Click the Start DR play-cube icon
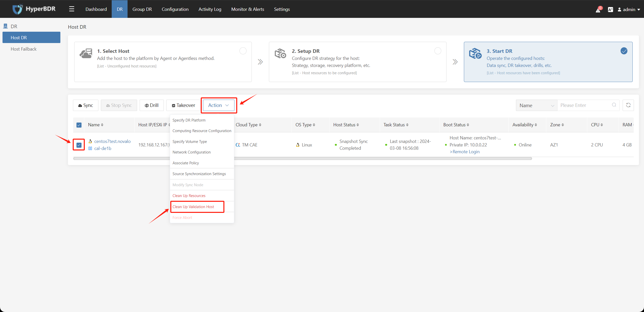This screenshot has height=312, width=644. point(475,53)
